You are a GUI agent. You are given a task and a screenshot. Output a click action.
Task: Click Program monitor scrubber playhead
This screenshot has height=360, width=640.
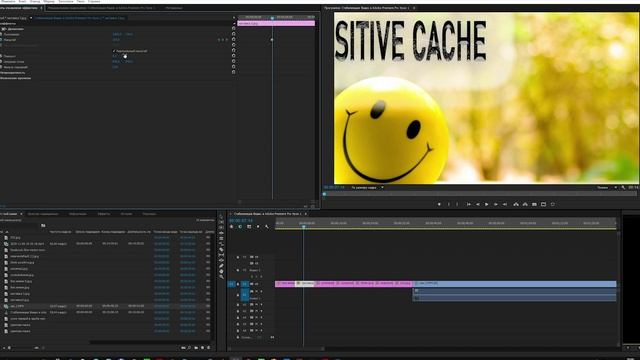(x=324, y=194)
